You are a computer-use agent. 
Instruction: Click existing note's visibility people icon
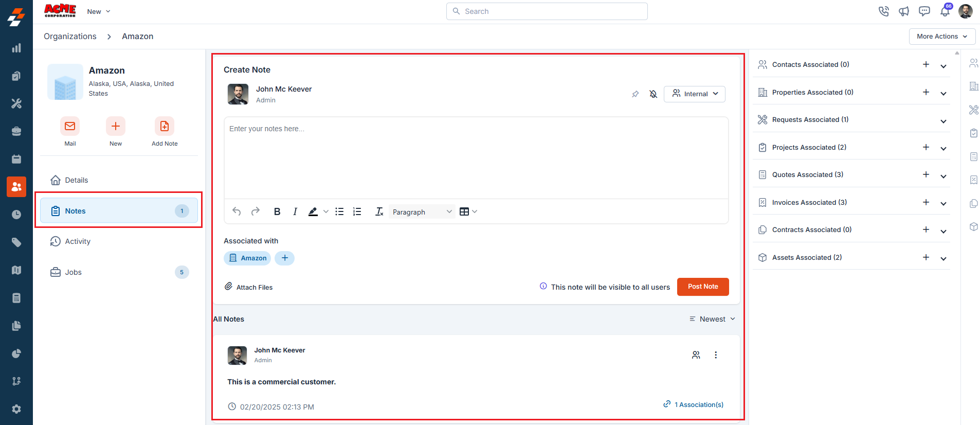pyautogui.click(x=696, y=355)
